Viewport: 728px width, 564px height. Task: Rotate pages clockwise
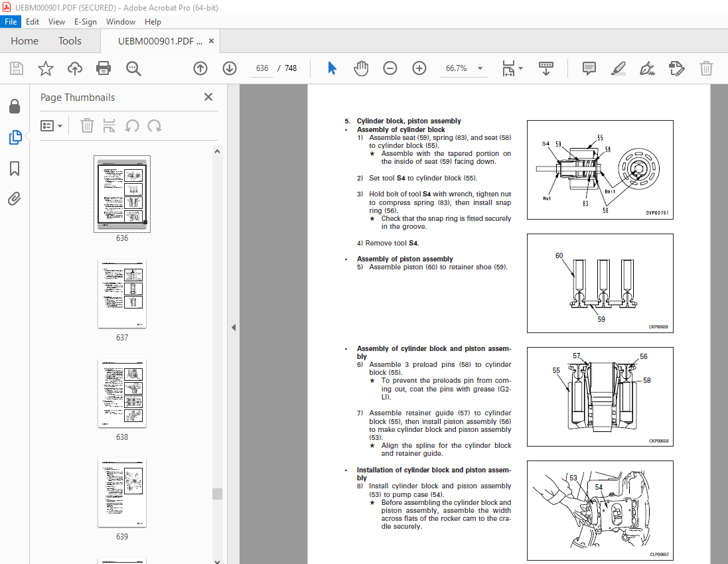[x=155, y=126]
